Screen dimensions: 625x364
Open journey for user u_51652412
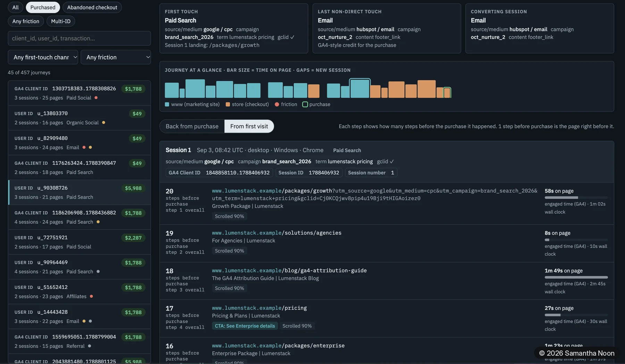click(x=79, y=291)
